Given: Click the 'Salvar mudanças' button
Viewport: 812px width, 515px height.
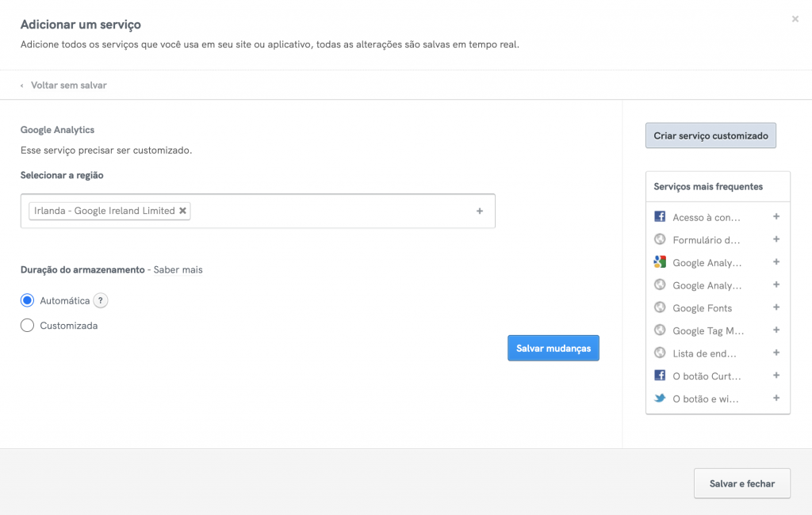Looking at the screenshot, I should pos(553,348).
